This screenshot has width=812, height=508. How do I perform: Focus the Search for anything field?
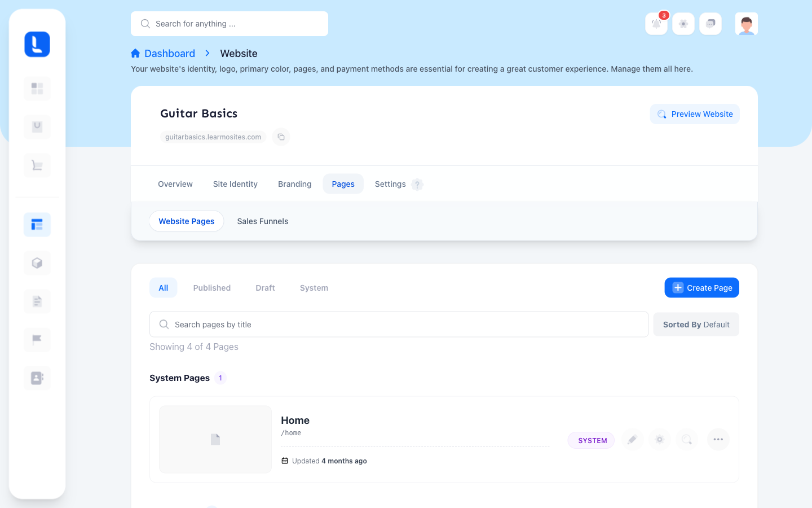click(230, 24)
